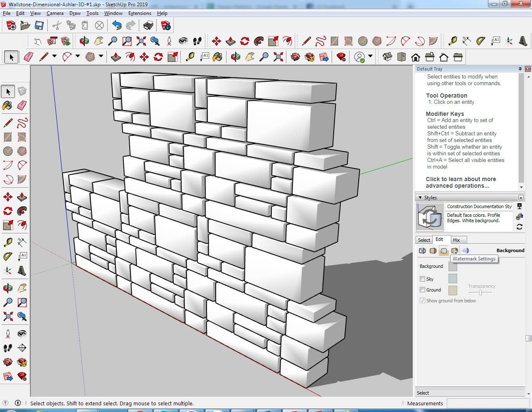532x412 pixels.
Task: Click the Print icon in toolbar
Action: (x=148, y=26)
